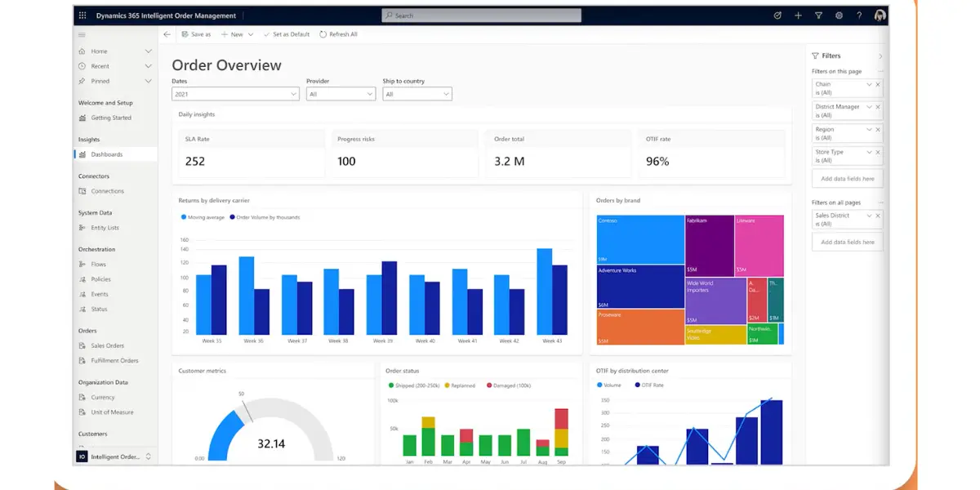Screen dimensions: 980x490
Task: Click the Currency icon in sidebar
Action: pyautogui.click(x=82, y=397)
